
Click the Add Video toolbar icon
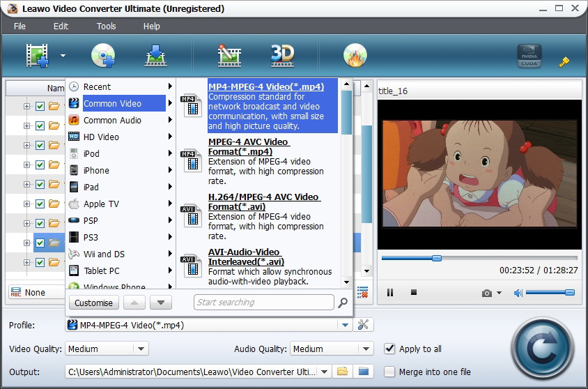tap(37, 56)
